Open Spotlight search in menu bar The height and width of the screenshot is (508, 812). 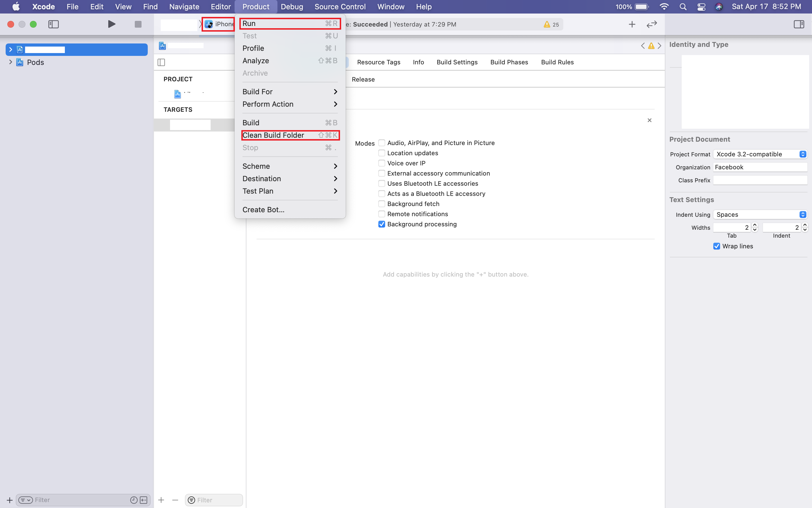coord(683,7)
